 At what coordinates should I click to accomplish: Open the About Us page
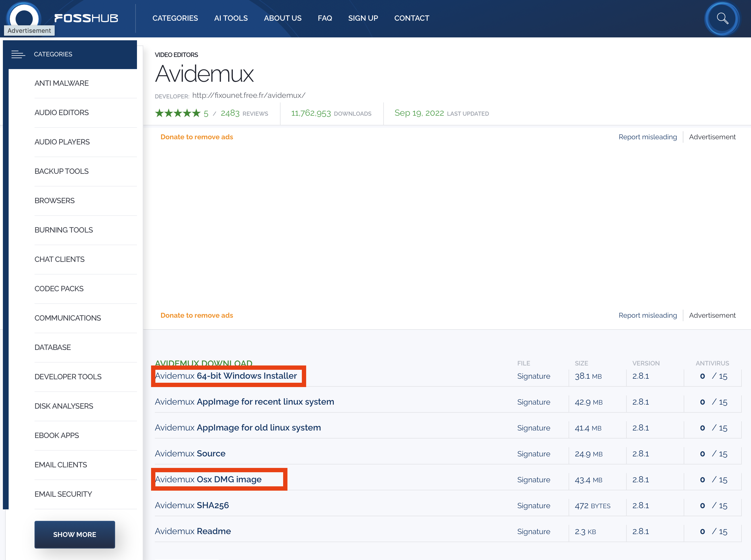pos(282,18)
